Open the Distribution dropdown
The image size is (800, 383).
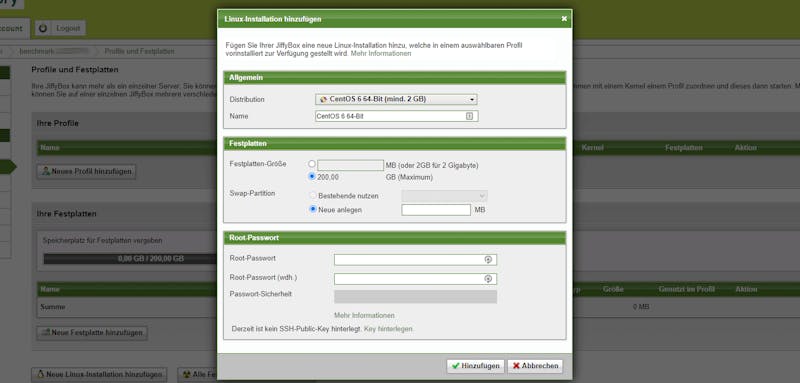pos(396,99)
